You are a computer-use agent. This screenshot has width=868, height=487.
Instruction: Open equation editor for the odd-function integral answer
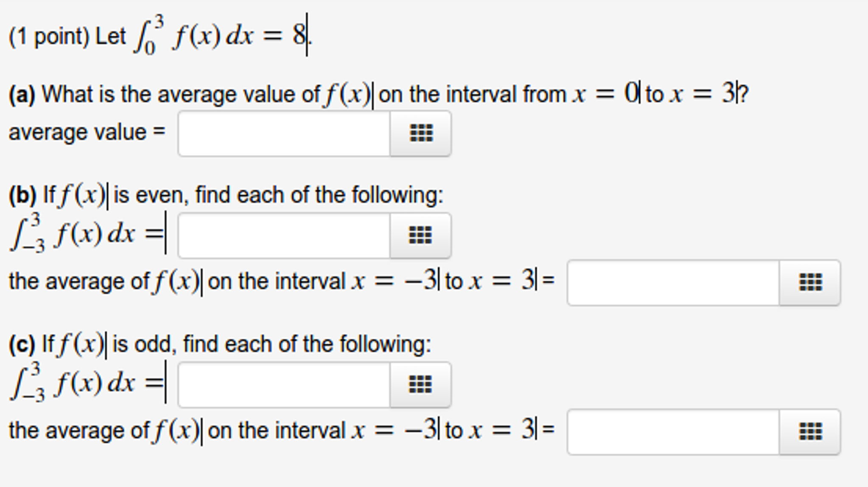point(421,385)
